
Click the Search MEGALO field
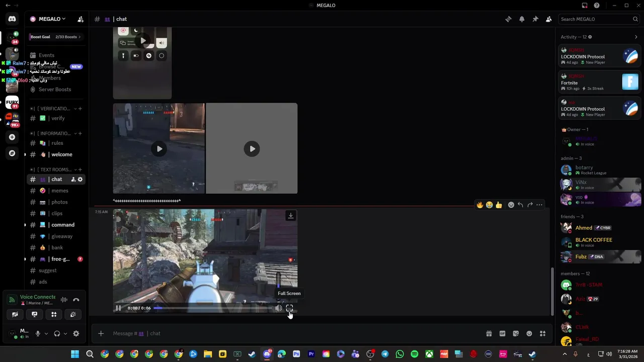599,19
